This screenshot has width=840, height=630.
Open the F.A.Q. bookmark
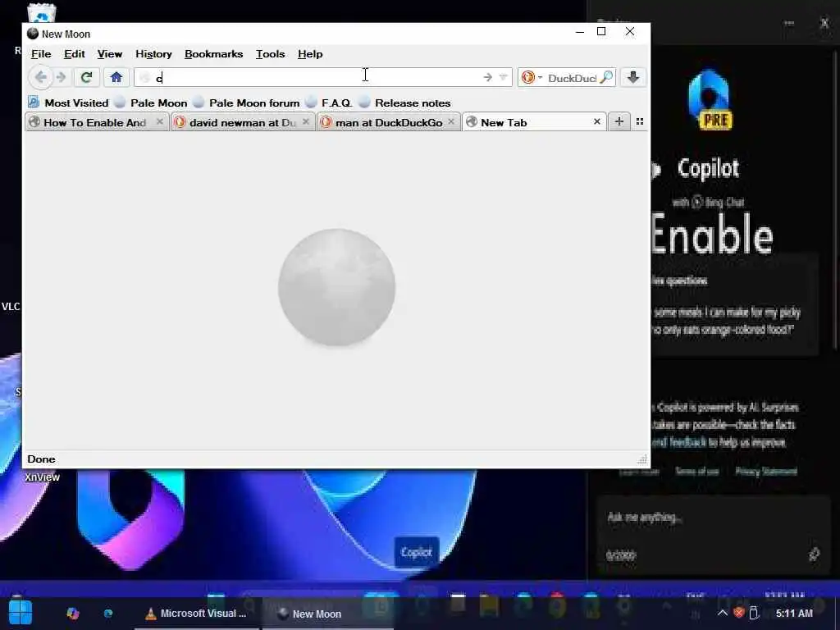(x=329, y=103)
